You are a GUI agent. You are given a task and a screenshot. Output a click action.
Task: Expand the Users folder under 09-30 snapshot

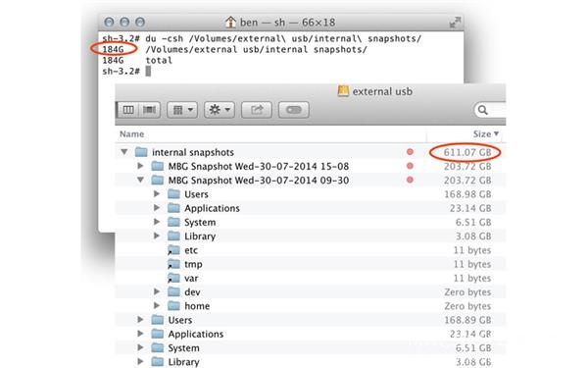(157, 193)
